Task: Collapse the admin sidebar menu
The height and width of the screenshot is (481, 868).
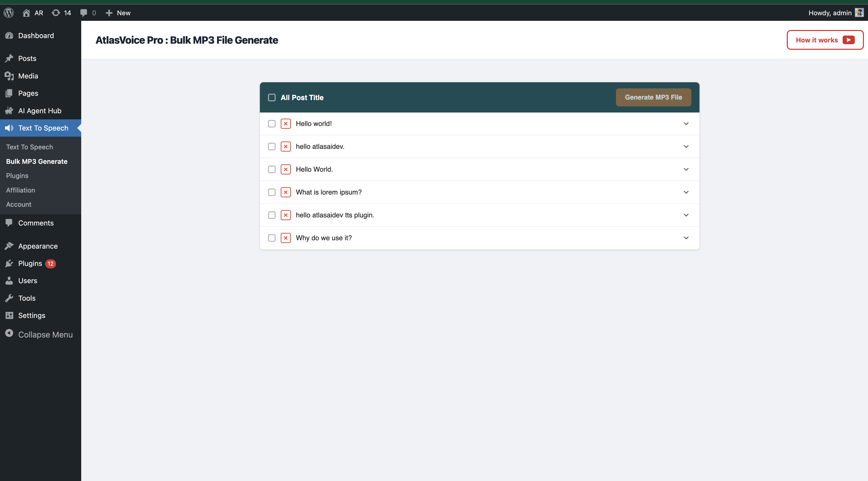Action: pyautogui.click(x=39, y=334)
